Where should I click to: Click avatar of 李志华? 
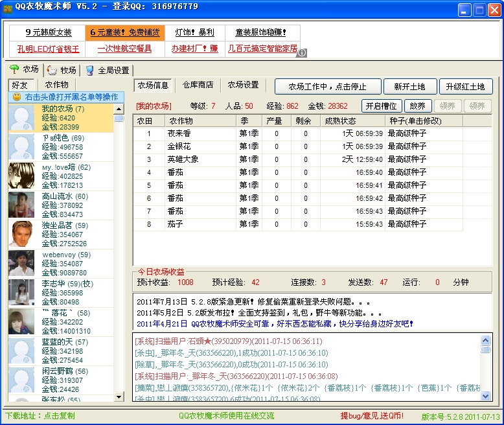pos(21,293)
